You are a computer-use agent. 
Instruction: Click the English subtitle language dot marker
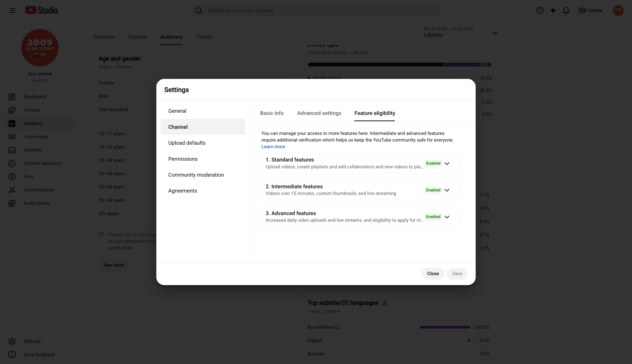(x=469, y=341)
